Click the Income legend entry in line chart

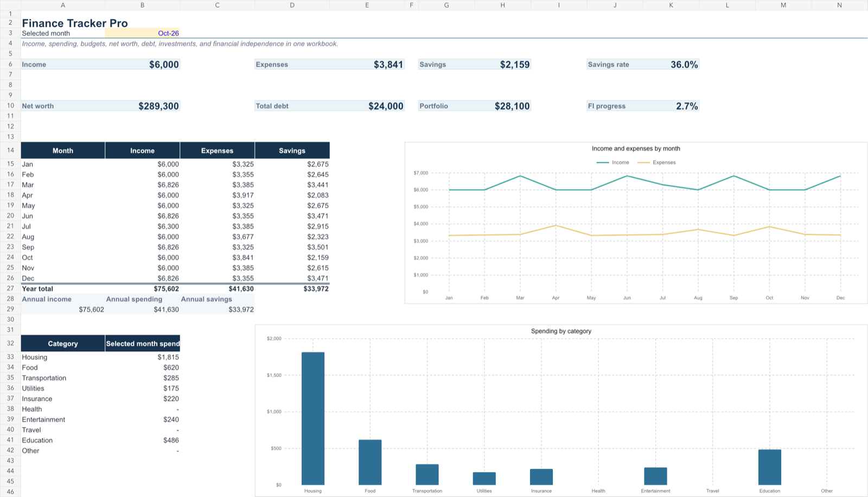click(613, 163)
